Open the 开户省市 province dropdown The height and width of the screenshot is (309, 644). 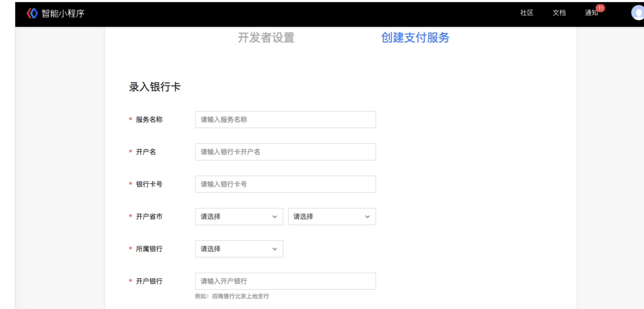(x=239, y=217)
